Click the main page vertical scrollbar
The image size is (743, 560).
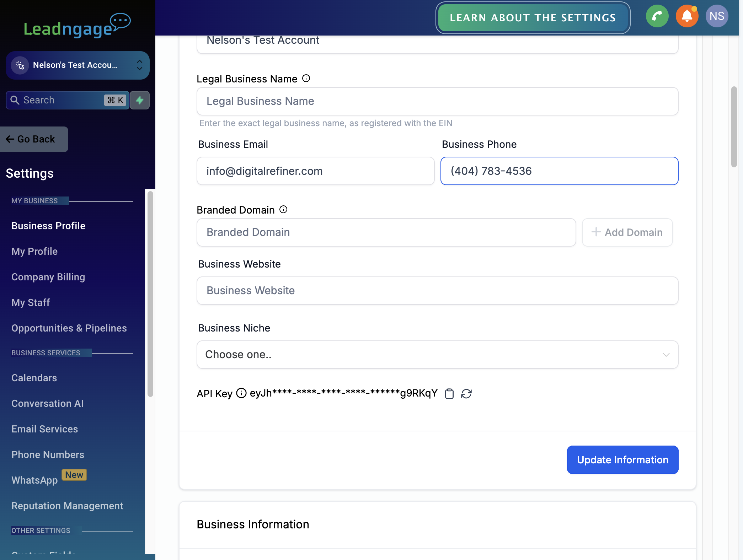tap(734, 126)
